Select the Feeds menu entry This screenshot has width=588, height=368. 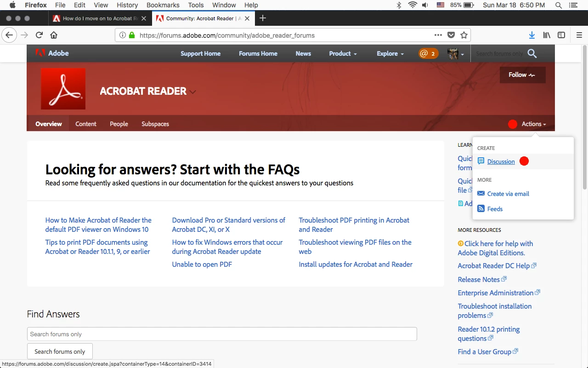coord(495,209)
